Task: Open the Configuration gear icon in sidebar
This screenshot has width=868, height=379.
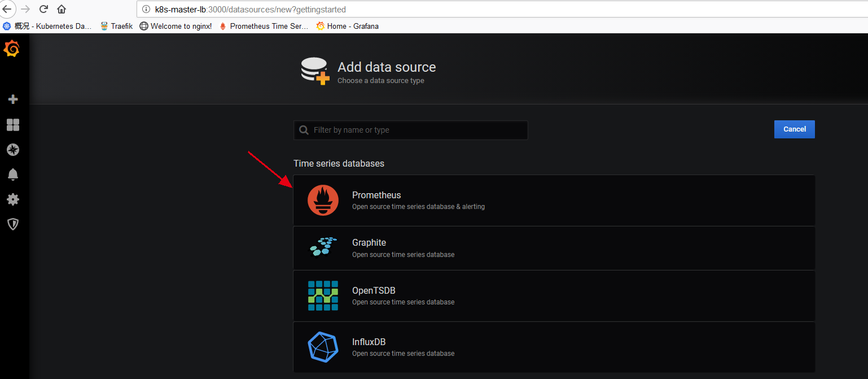Action: tap(12, 199)
